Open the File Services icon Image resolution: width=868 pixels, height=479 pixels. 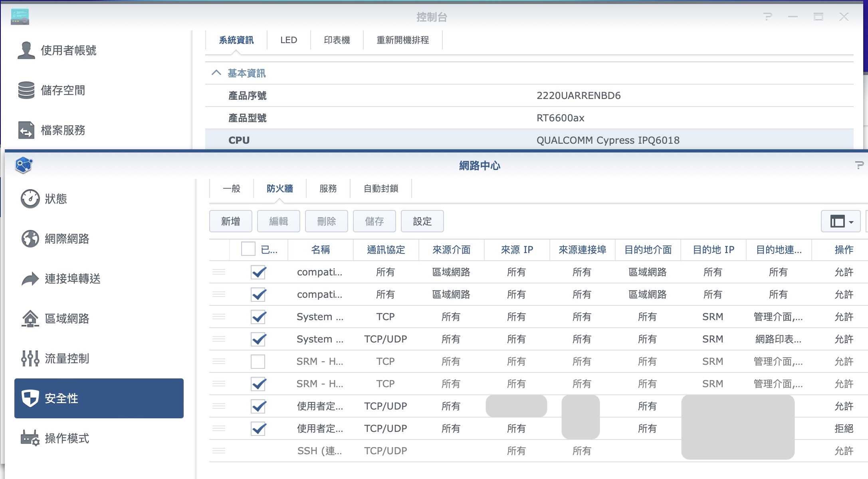pyautogui.click(x=26, y=130)
